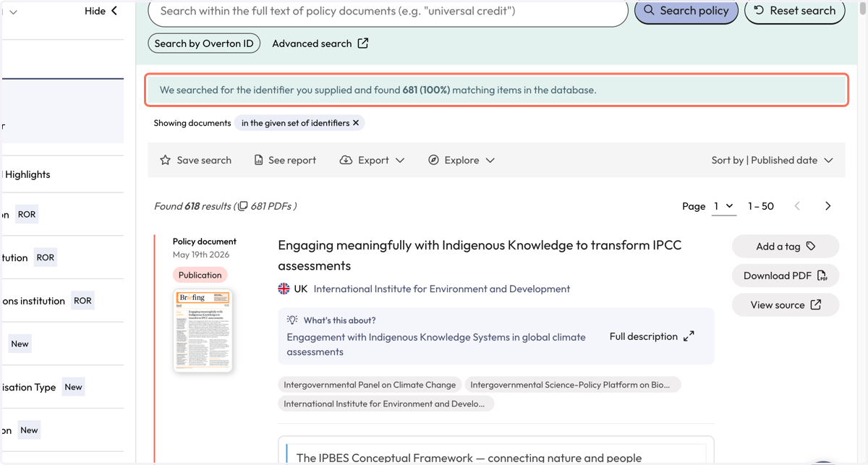
Task: Expand the Export dropdown
Action: coord(372,160)
